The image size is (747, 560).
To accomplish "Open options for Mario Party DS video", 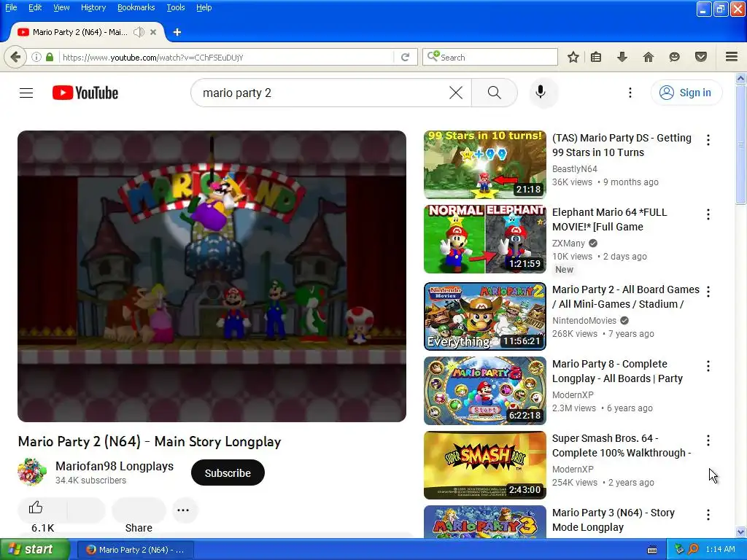I will pyautogui.click(x=708, y=140).
